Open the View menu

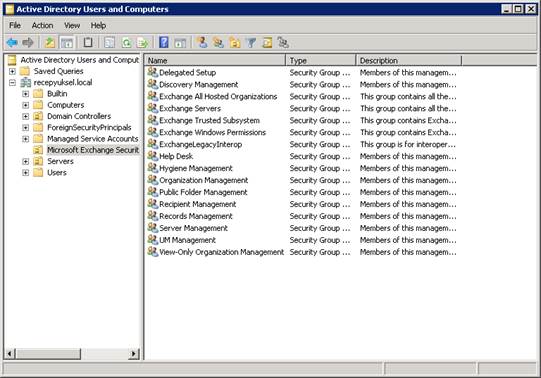(72, 26)
